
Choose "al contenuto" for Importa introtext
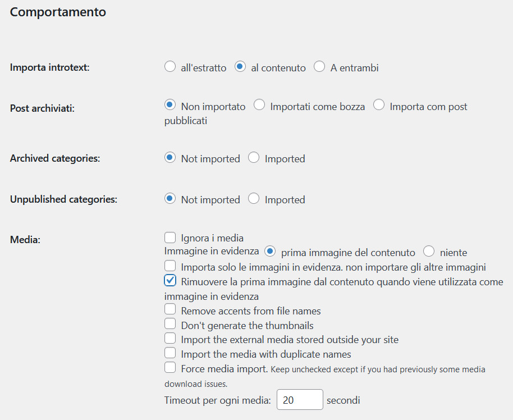coord(240,66)
